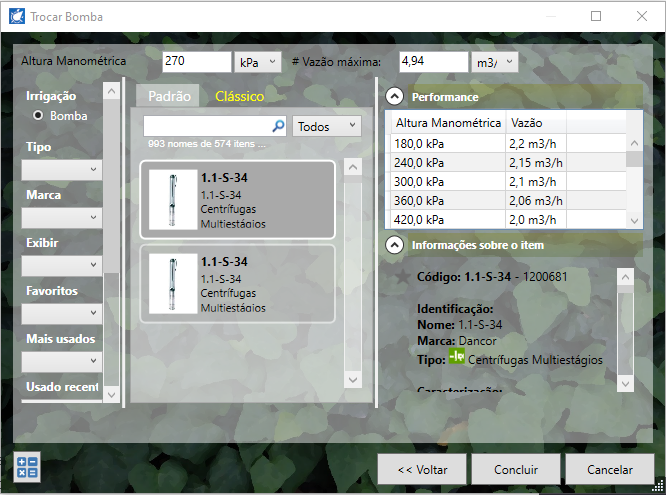Open the Todos filter dropdown
This screenshot has height=495, width=666.
(x=327, y=127)
